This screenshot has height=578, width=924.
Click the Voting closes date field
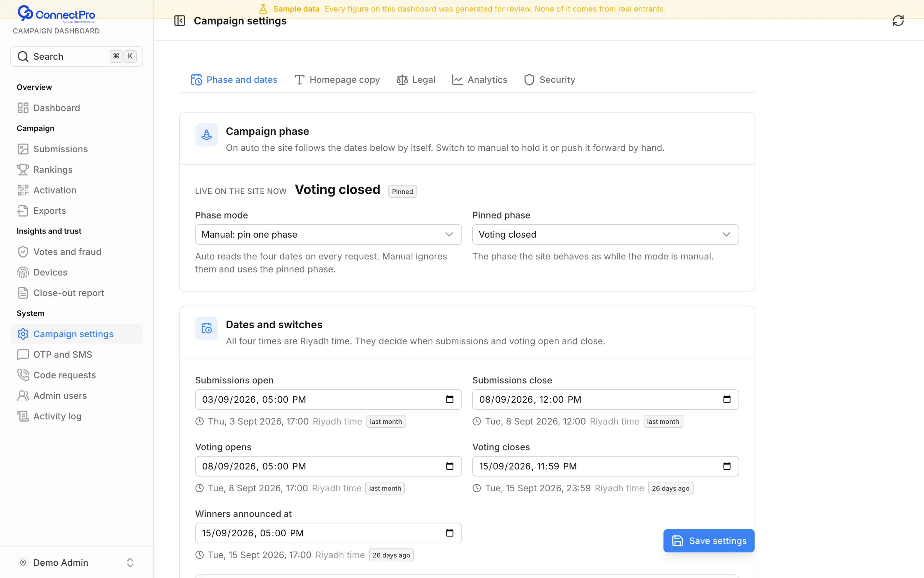(x=606, y=466)
